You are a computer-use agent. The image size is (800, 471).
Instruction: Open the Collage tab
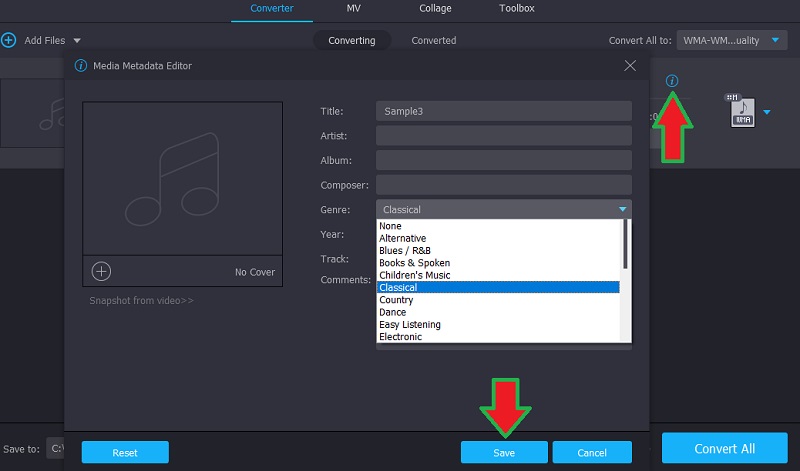pos(435,9)
